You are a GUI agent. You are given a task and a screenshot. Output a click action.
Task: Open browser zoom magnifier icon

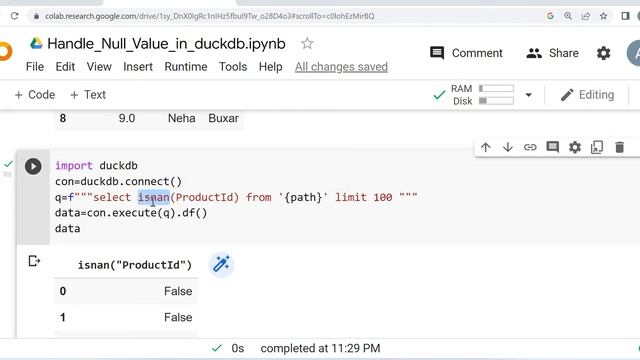coord(568,16)
